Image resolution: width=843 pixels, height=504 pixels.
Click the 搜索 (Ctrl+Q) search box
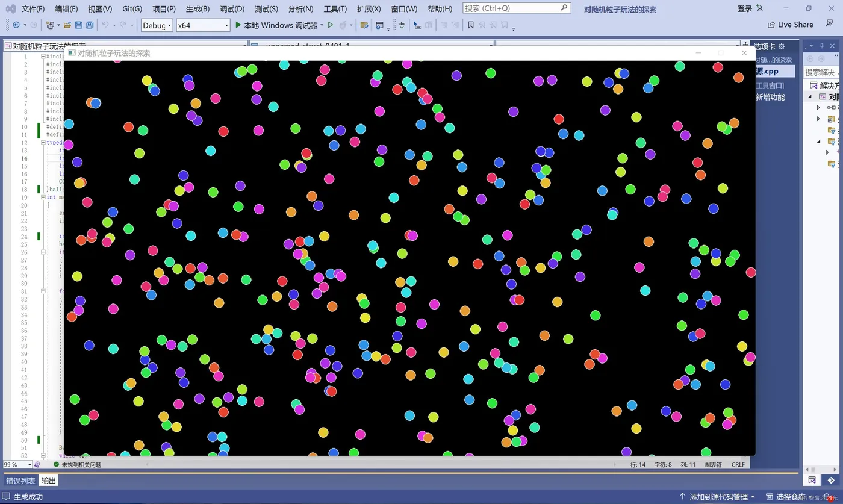tap(517, 8)
